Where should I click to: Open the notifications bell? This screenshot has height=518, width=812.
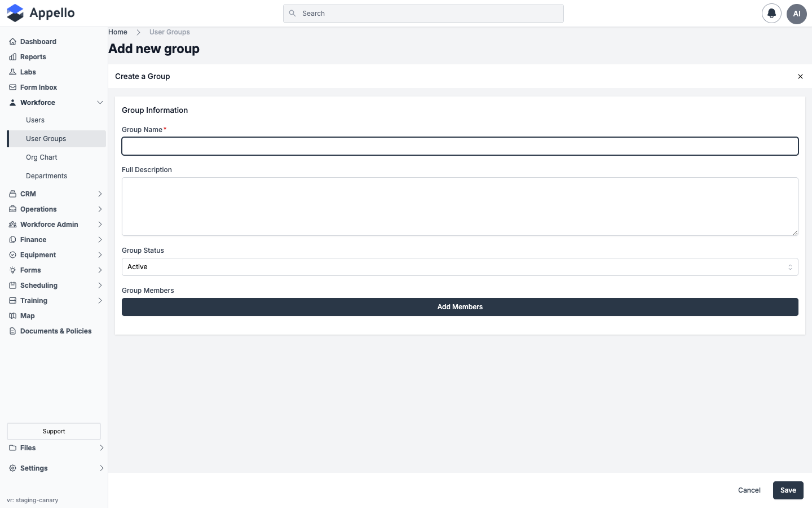[771, 14]
